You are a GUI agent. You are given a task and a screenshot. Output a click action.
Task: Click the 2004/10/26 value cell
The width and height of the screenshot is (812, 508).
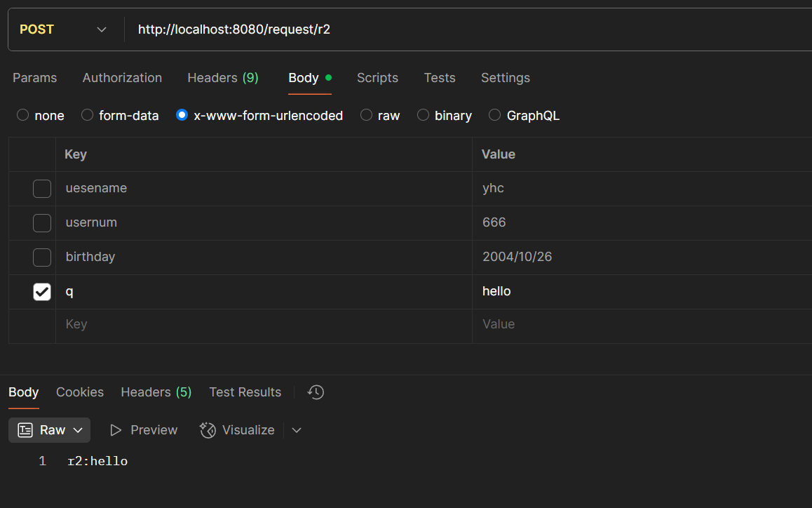(x=642, y=257)
